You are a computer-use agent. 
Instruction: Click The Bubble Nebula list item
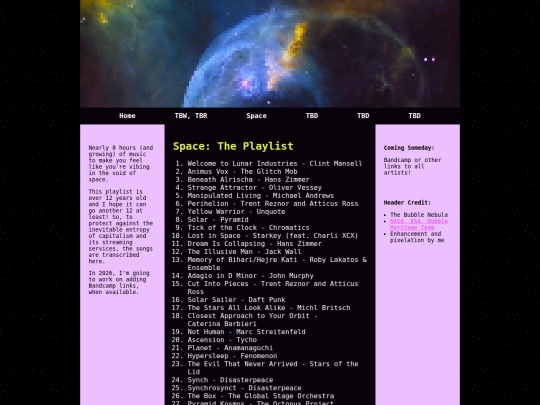pyautogui.click(x=419, y=215)
